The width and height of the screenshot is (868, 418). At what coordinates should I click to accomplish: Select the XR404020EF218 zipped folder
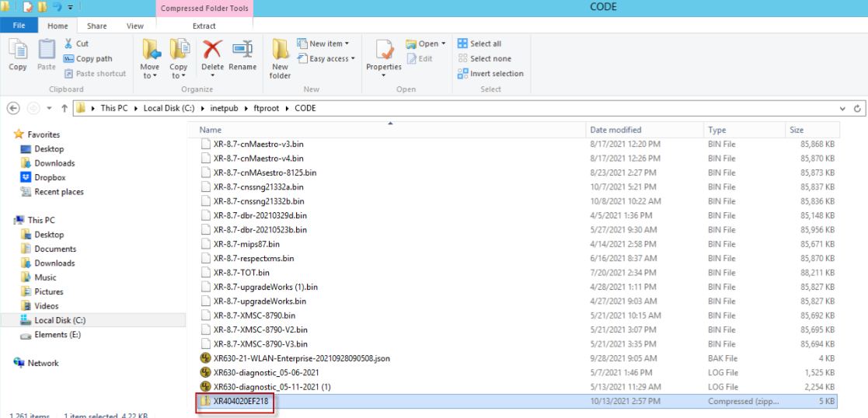517,401
